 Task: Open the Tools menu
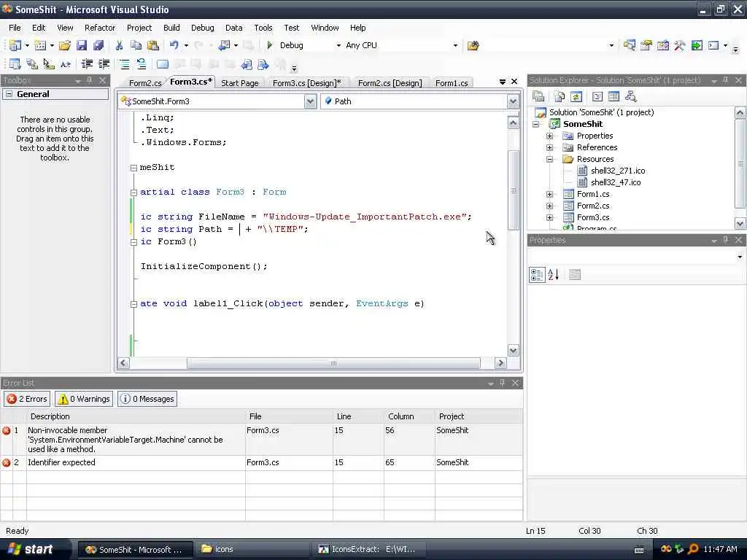pyautogui.click(x=263, y=28)
